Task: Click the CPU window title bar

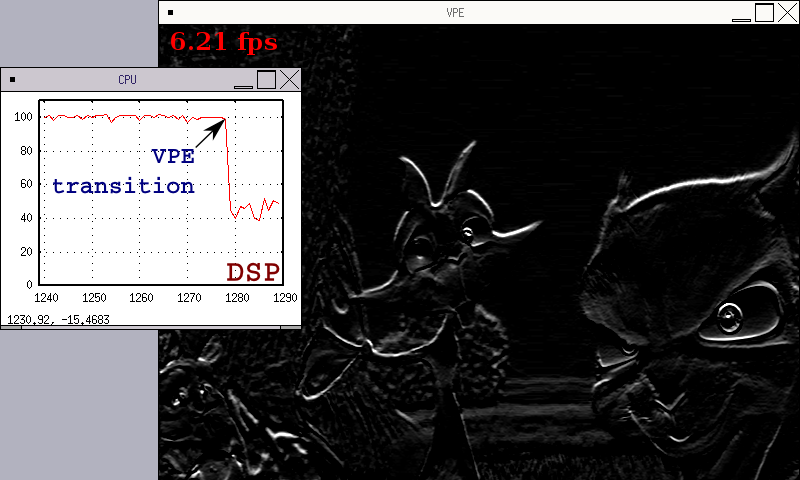Action: [x=127, y=80]
